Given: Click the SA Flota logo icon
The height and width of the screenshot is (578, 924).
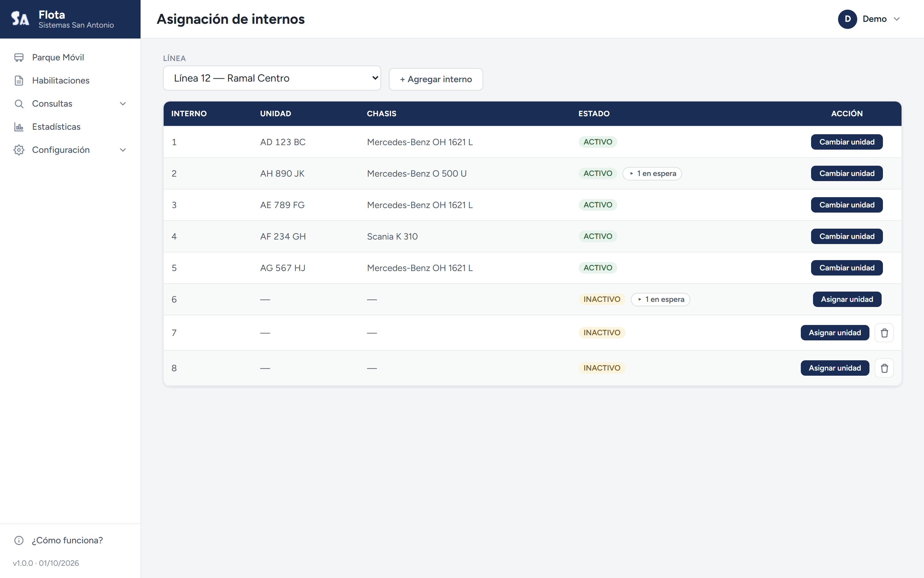Looking at the screenshot, I should click(x=20, y=18).
